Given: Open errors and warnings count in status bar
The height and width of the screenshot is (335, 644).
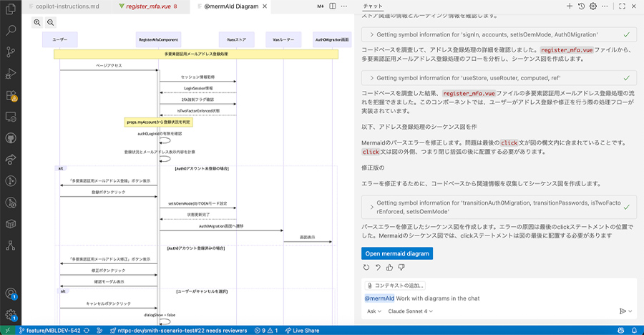Looking at the screenshot, I should click(x=266, y=331).
